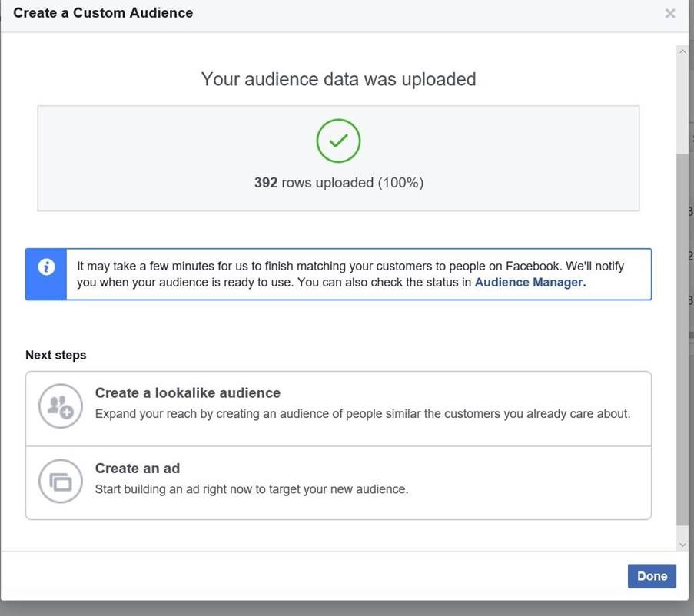694x616 pixels.
Task: Click the 'Start building an ad' description
Action: tap(251, 488)
